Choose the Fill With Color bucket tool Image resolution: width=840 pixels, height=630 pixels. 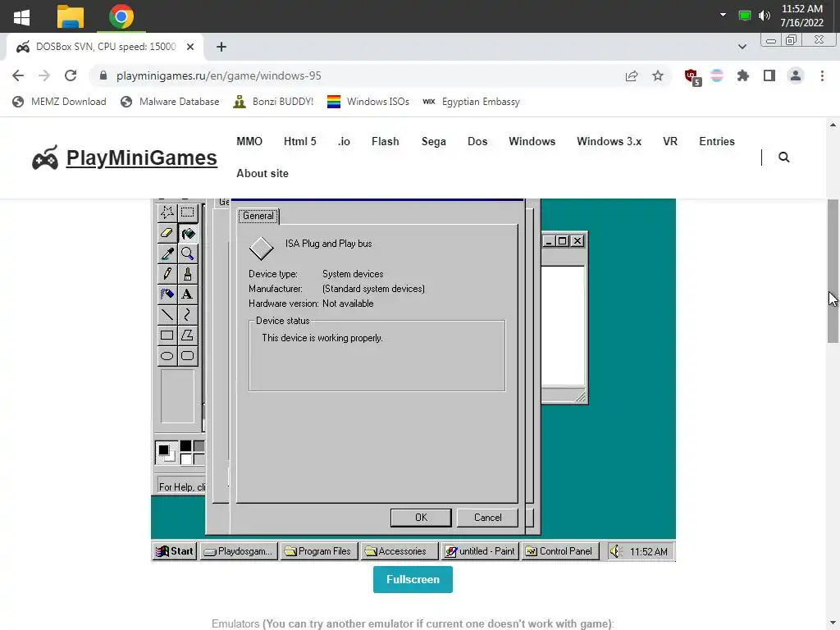tap(188, 233)
